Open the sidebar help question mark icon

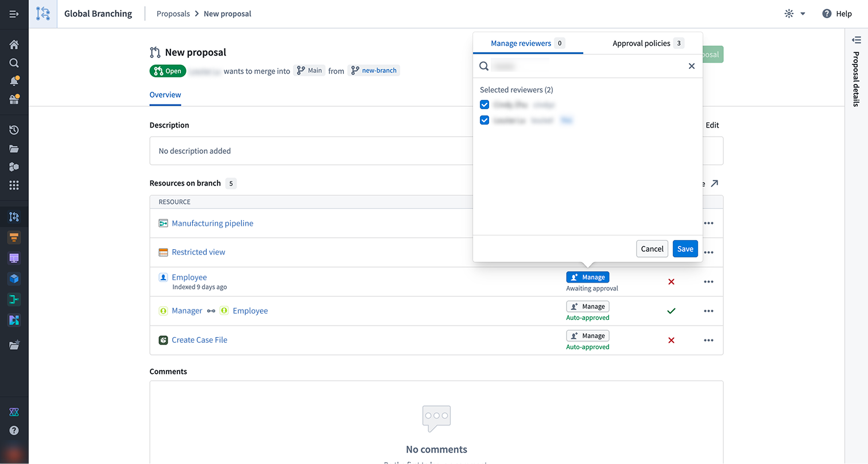(x=14, y=431)
